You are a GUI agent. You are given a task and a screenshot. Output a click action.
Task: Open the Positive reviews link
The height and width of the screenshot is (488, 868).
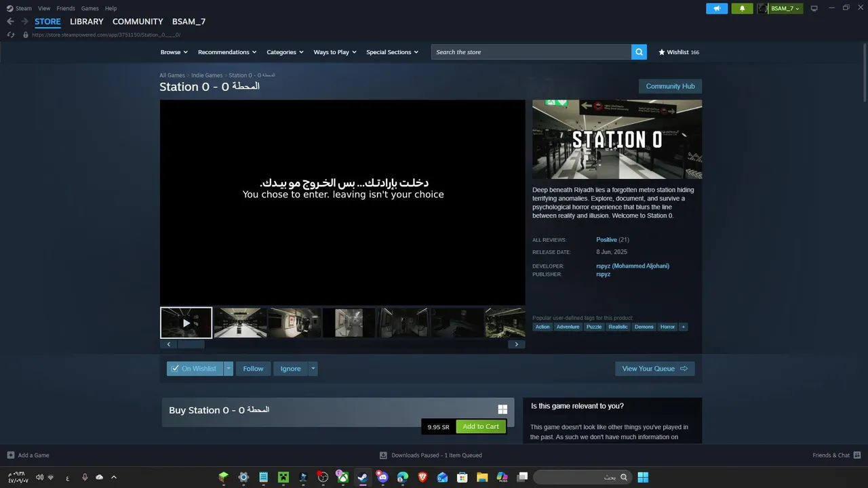click(x=606, y=240)
